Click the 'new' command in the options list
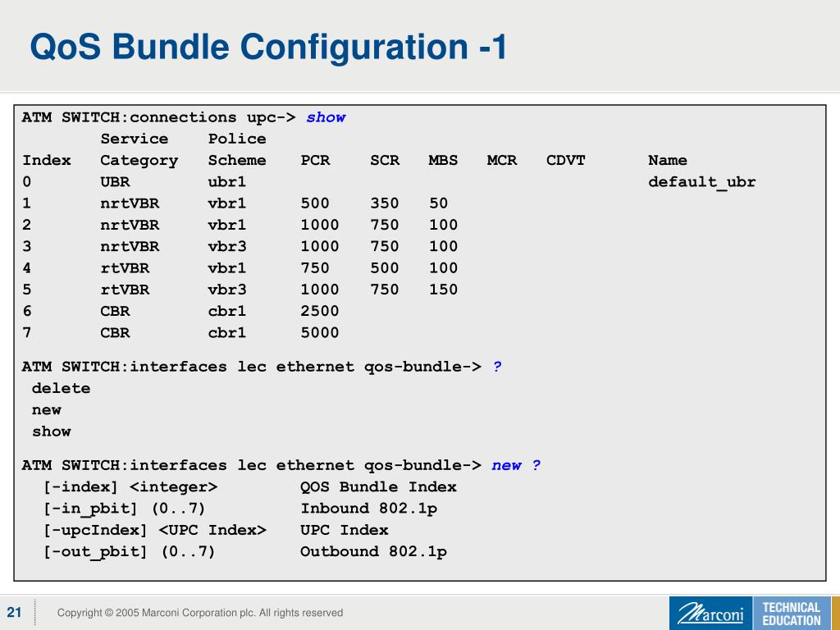Viewport: 840px width, 630px height. point(47,410)
